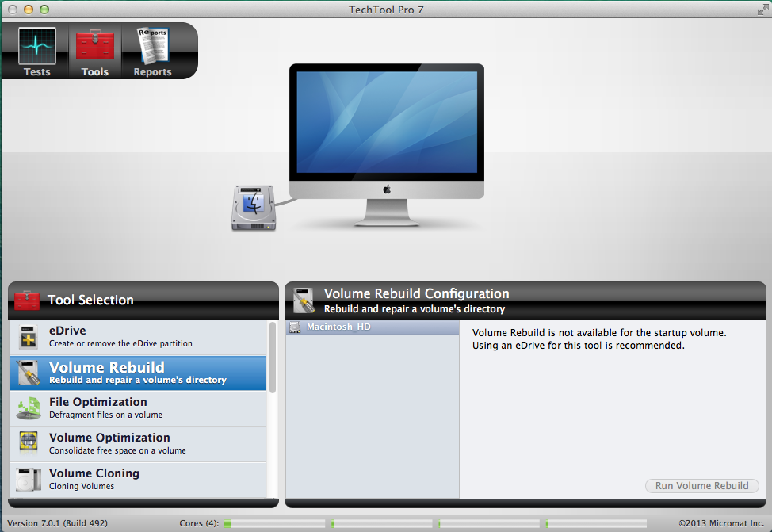Click Version 7.0.1 (Build 492) text
The width and height of the screenshot is (772, 532).
[57, 523]
